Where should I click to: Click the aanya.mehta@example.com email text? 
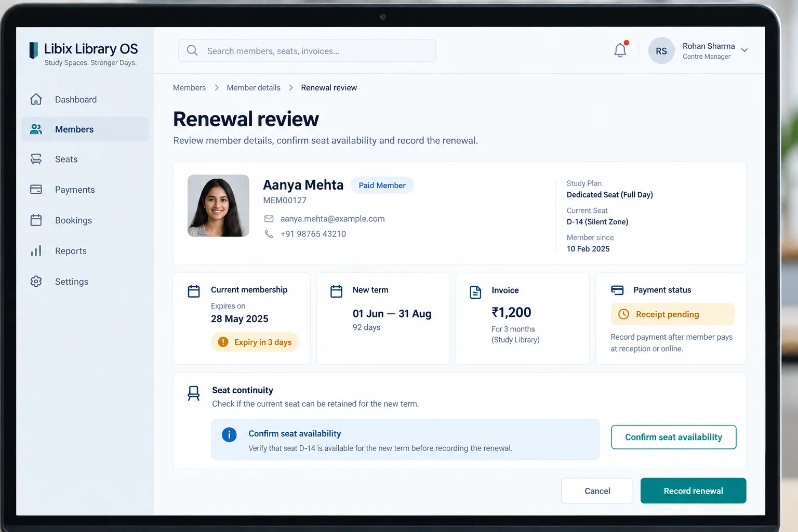332,219
